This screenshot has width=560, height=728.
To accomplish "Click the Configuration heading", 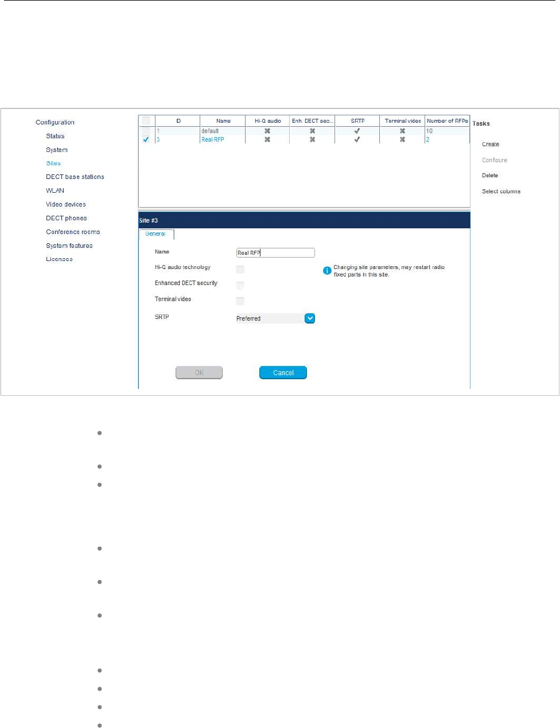I will (55, 122).
